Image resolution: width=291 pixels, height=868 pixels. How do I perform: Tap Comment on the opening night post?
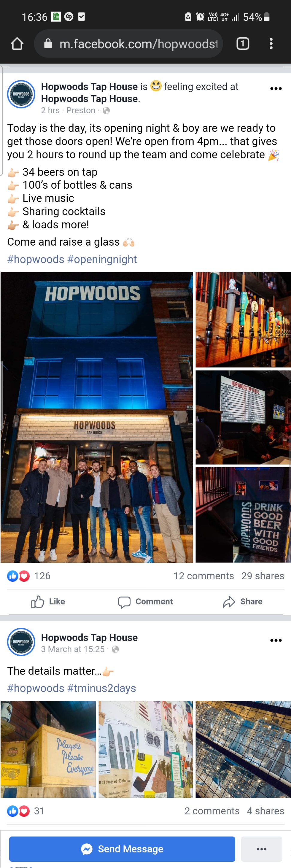[145, 601]
